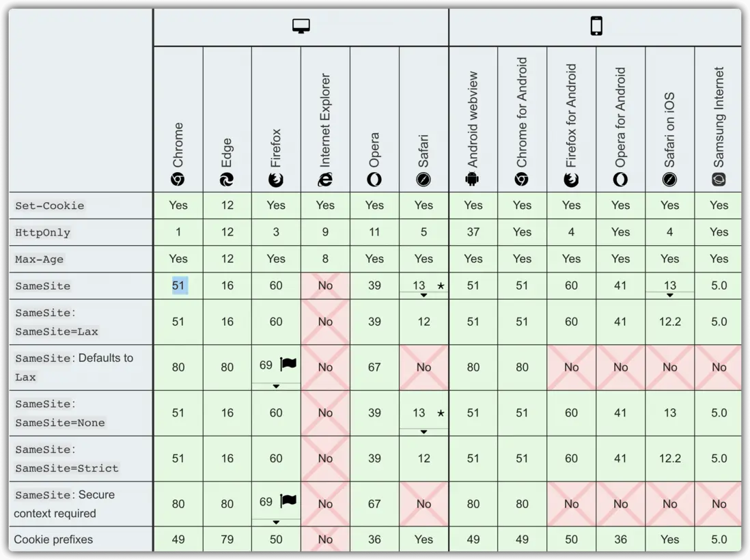Image resolution: width=750 pixels, height=560 pixels.
Task: Click the flag icon in Firefox's Defaults to Lax row
Action: [x=288, y=364]
